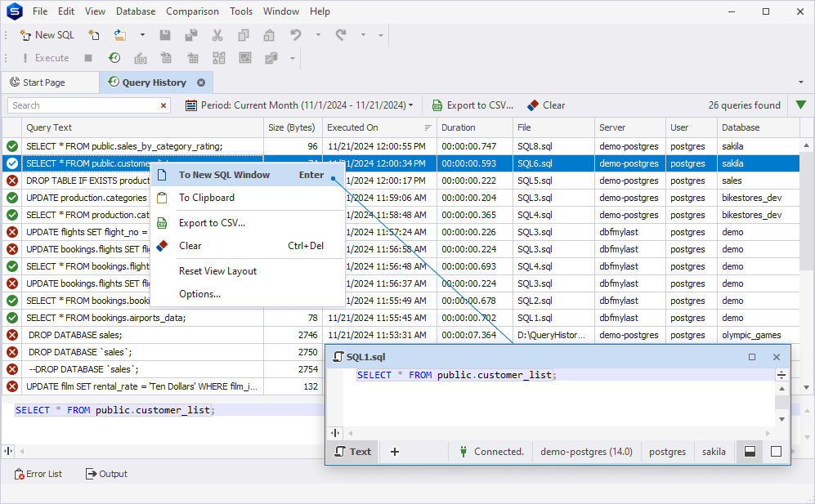Click the Text tab in SQL1.sql window
815x504 pixels.
tap(353, 452)
